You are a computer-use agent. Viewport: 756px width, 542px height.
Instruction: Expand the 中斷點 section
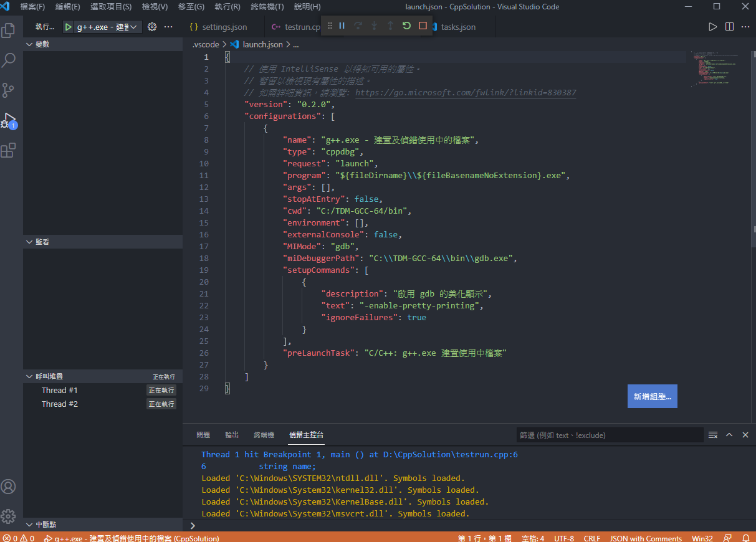pyautogui.click(x=45, y=525)
